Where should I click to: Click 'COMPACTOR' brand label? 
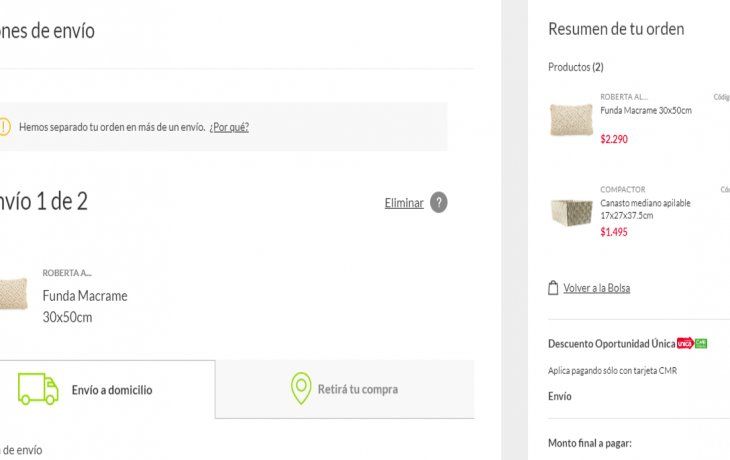623,189
